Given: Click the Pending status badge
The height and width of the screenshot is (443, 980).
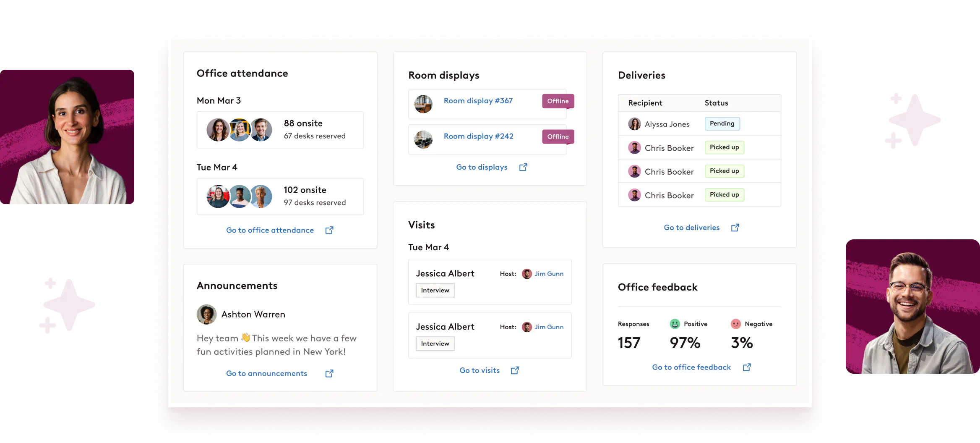Looking at the screenshot, I should point(722,123).
